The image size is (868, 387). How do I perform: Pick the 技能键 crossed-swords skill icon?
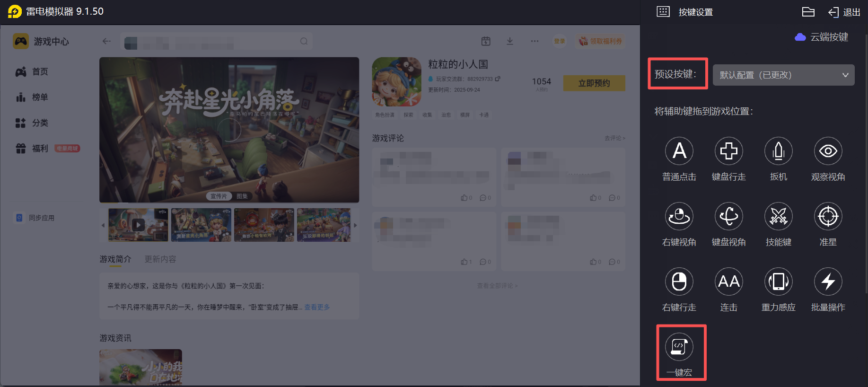tap(779, 216)
